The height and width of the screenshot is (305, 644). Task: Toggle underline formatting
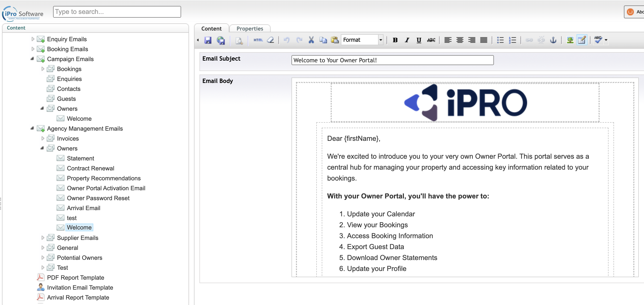point(419,40)
